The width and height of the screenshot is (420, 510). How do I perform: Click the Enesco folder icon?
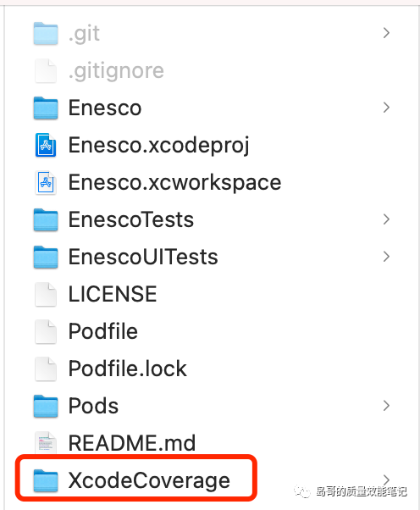click(46, 108)
